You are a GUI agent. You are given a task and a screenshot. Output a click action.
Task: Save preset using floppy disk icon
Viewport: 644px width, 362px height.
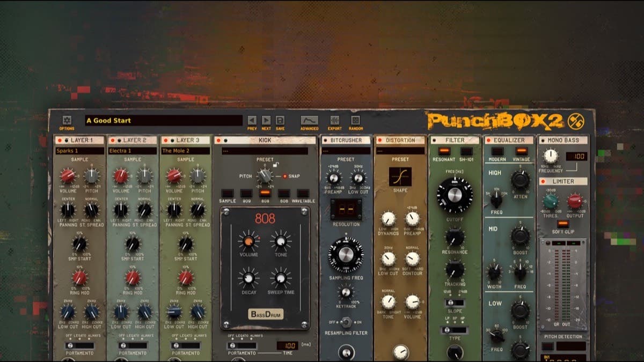pyautogui.click(x=280, y=121)
